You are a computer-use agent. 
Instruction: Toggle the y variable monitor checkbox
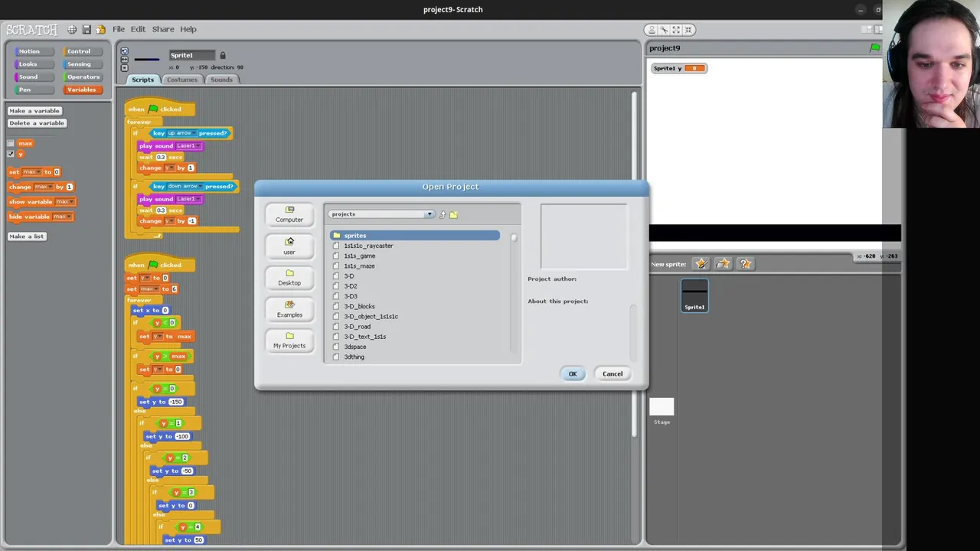coord(11,155)
